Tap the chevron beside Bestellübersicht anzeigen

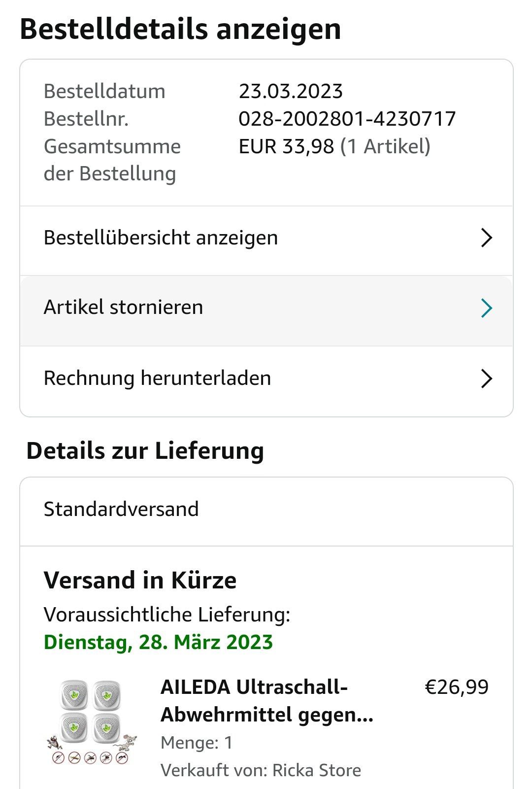click(x=486, y=238)
